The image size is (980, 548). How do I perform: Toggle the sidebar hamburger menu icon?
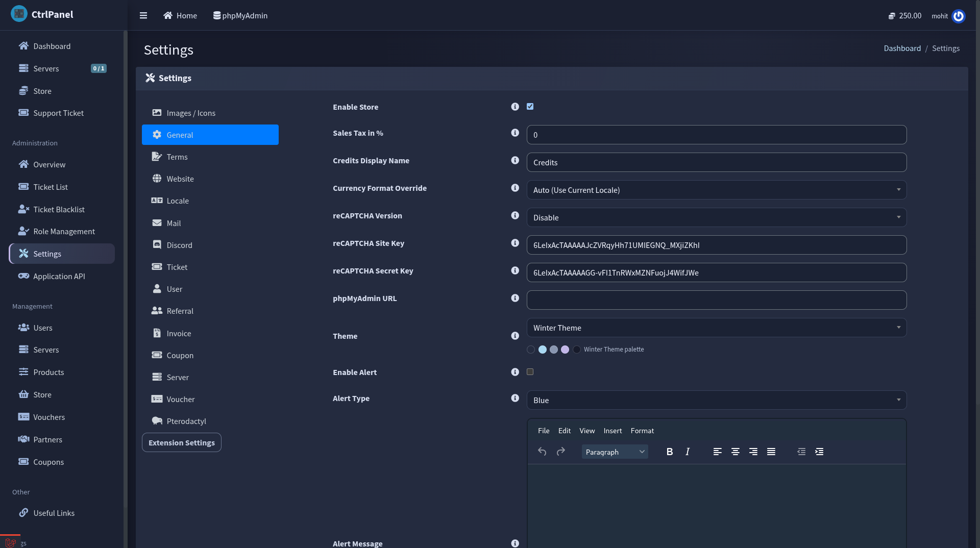coord(143,15)
